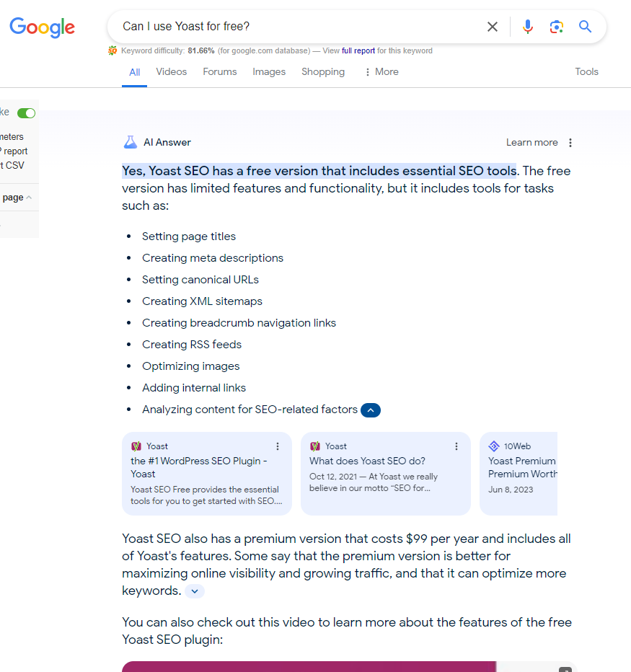The height and width of the screenshot is (672, 631).
Task: Start voice search with microphone icon
Action: pyautogui.click(x=528, y=27)
